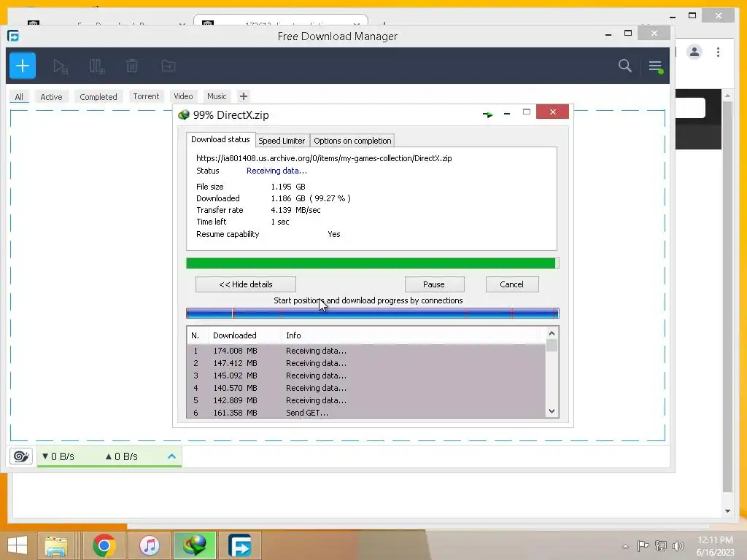Select connection row 1 with 174.008 MB
This screenshot has height=560, width=747.
pos(366,351)
